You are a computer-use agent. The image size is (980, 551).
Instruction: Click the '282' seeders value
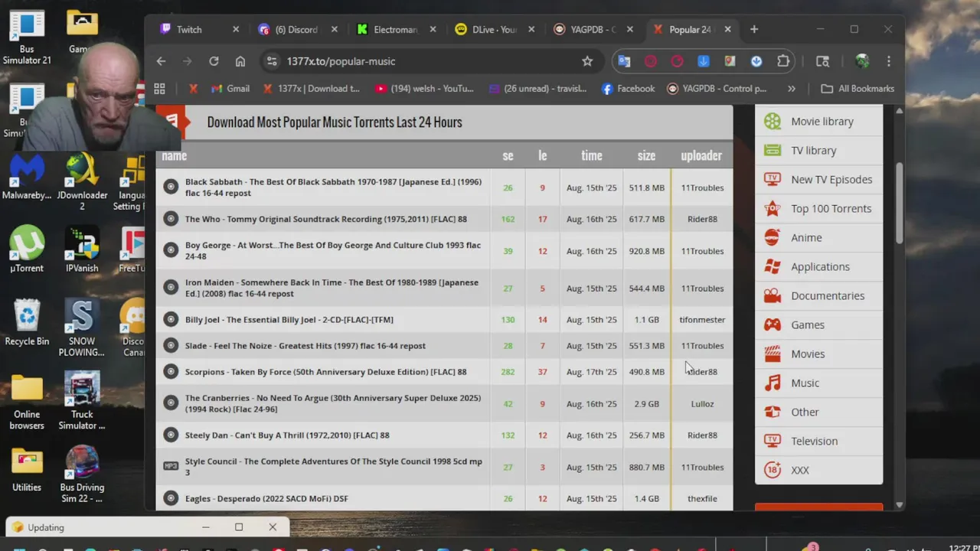pos(508,372)
